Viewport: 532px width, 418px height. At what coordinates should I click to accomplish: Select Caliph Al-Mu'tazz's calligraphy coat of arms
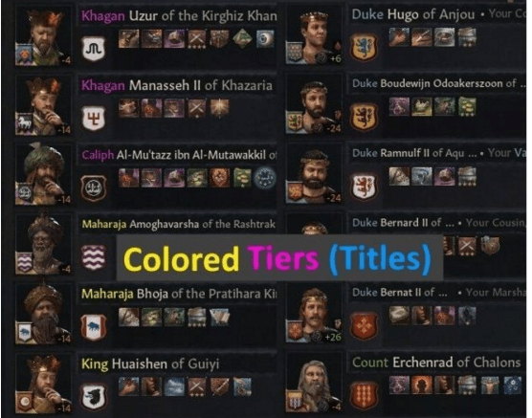pos(94,188)
